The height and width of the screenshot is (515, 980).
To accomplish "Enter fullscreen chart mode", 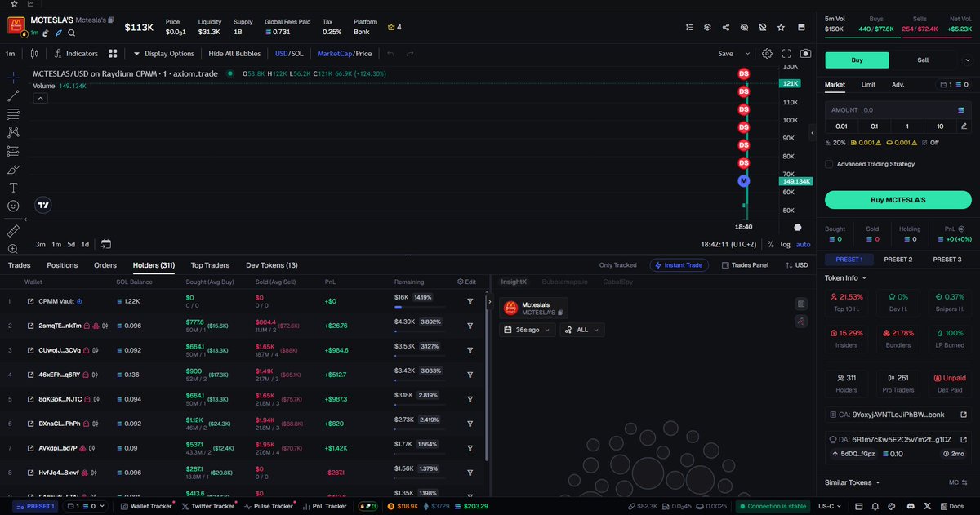I will pos(787,53).
